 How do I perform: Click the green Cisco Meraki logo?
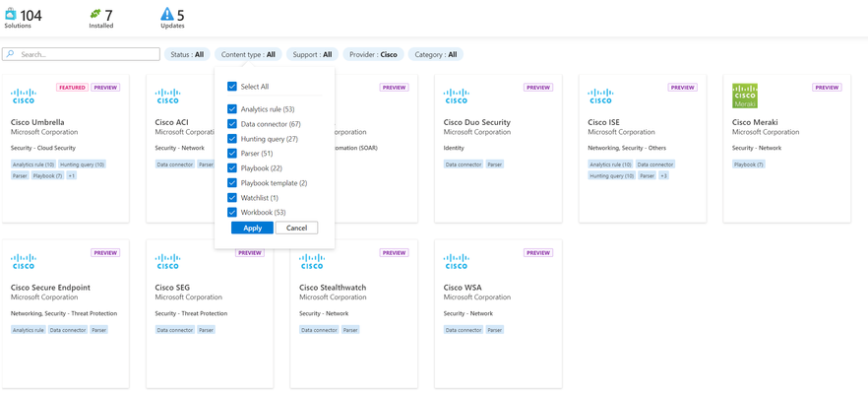coord(745,96)
